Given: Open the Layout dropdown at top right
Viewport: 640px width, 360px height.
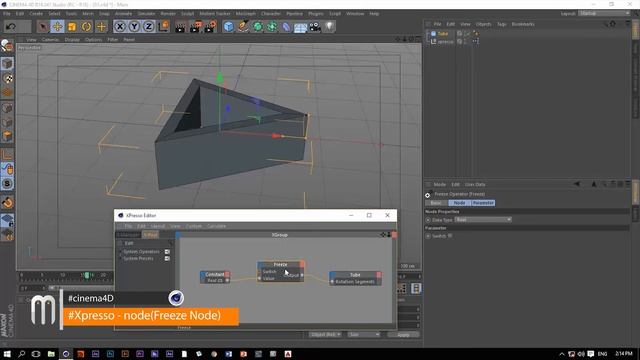Looking at the screenshot, I should (x=604, y=13).
